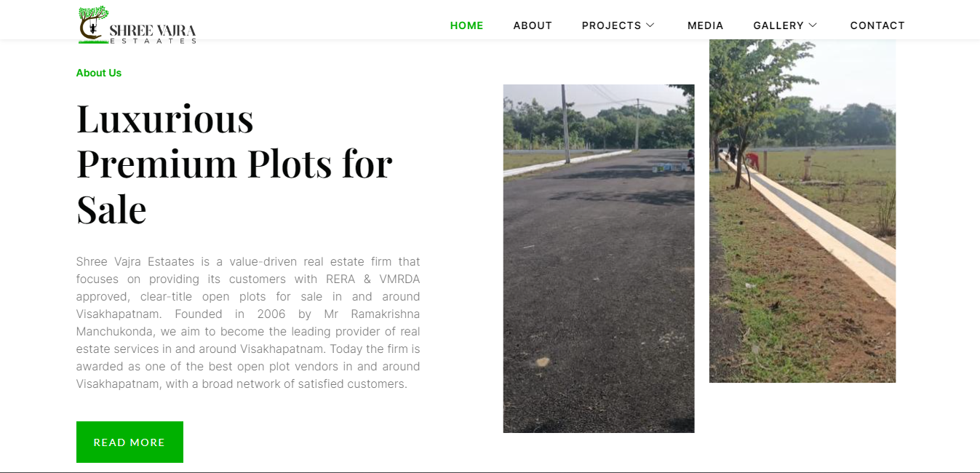
Task: Click the word Sale in the heading
Action: (x=111, y=210)
